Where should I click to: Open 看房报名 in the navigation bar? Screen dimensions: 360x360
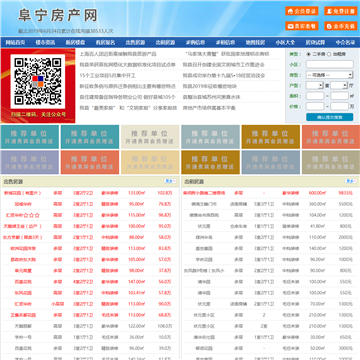(x=105, y=42)
